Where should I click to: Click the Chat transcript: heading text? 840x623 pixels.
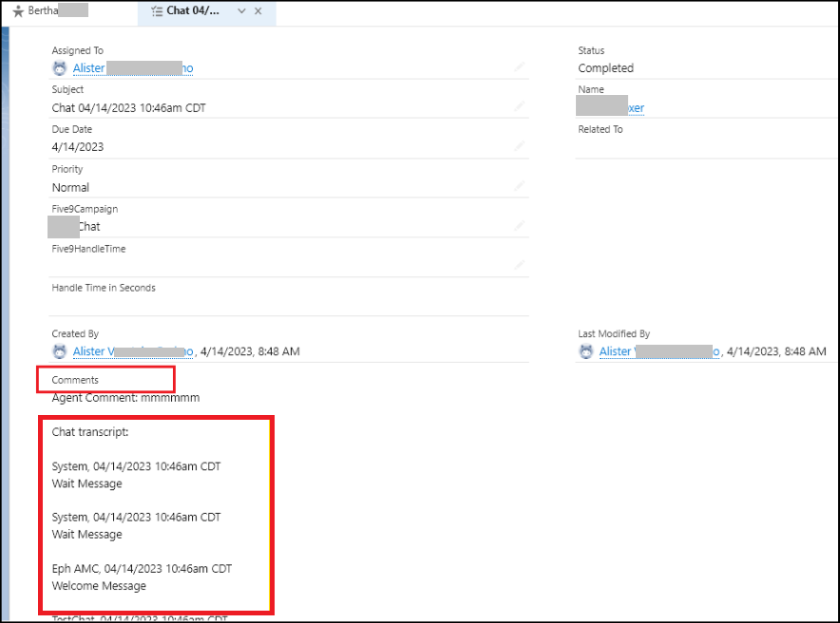click(x=90, y=432)
